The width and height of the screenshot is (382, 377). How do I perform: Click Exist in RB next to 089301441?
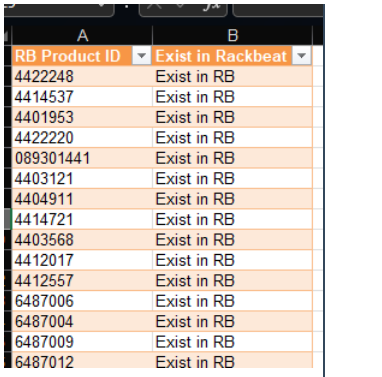click(x=232, y=158)
